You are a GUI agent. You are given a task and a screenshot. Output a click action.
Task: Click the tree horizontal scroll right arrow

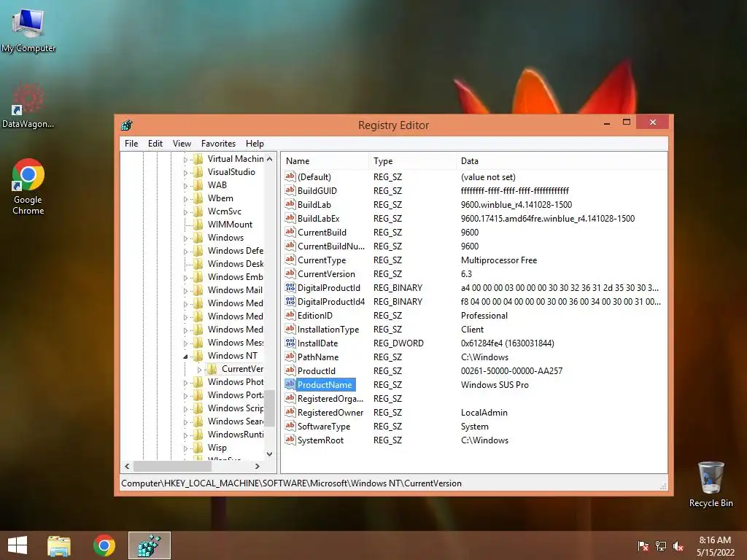258,466
